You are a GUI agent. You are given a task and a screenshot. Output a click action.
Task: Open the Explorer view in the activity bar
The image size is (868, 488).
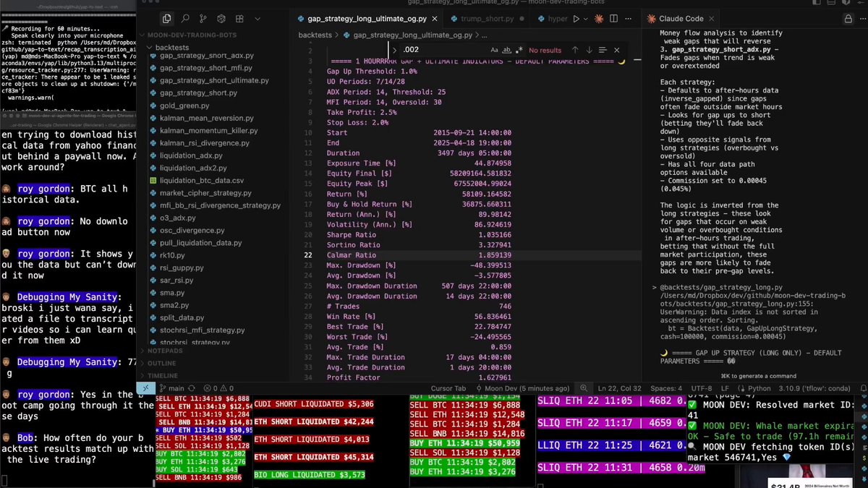(x=167, y=18)
